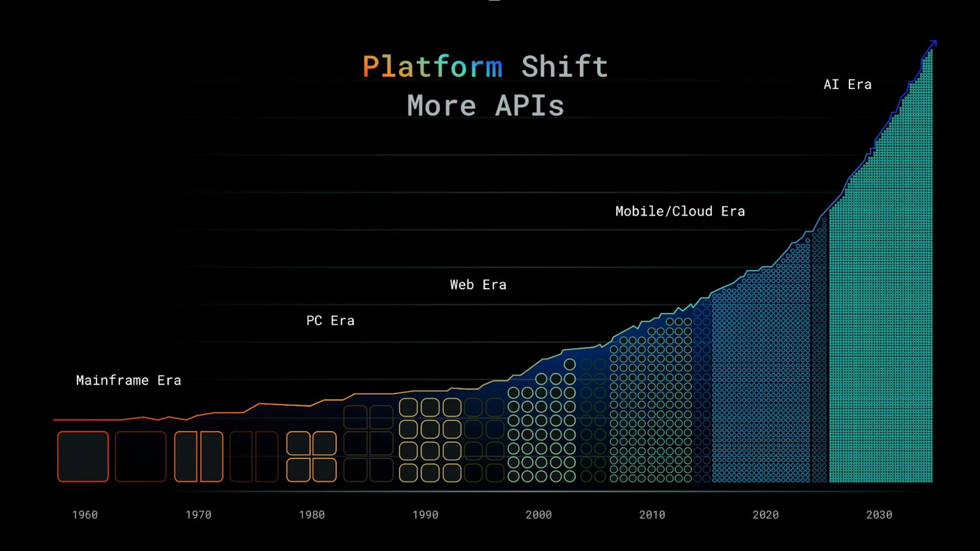980x551 pixels.
Task: Select the 1980 axis label
Action: pos(312,515)
